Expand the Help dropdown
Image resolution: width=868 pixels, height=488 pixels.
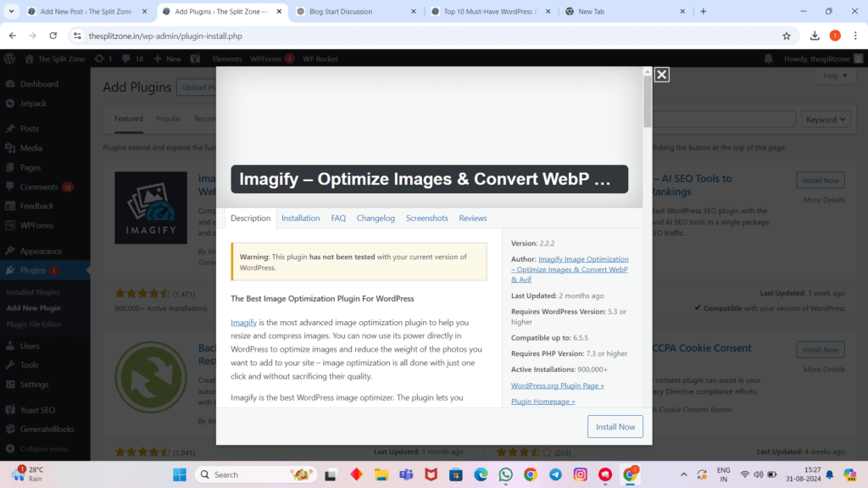coord(835,75)
